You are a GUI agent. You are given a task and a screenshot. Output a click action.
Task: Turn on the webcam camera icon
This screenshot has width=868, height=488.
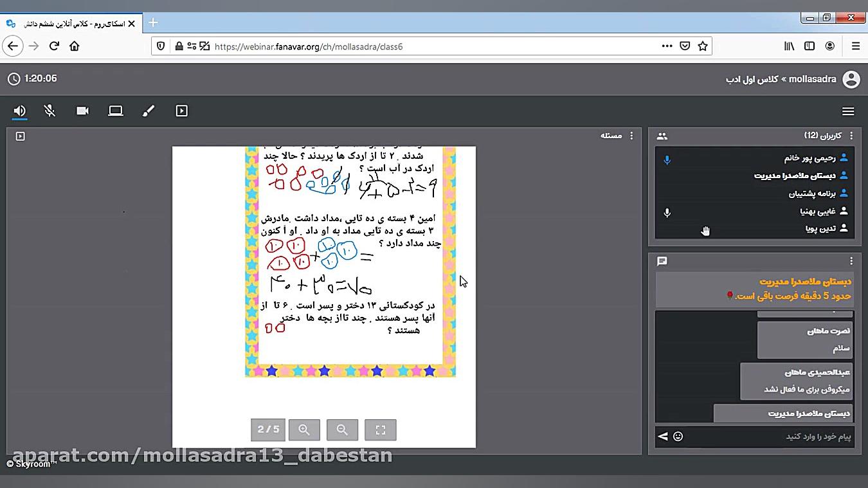tap(82, 111)
